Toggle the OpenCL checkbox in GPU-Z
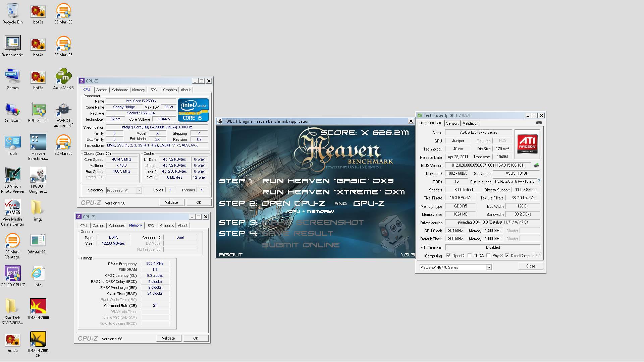The width and height of the screenshot is (644, 362). tap(448, 256)
